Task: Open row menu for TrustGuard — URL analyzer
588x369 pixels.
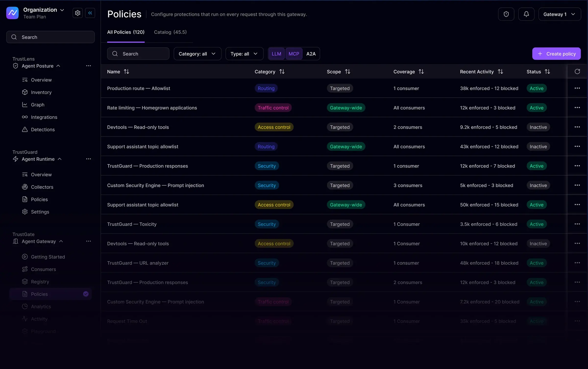Action: (577, 263)
